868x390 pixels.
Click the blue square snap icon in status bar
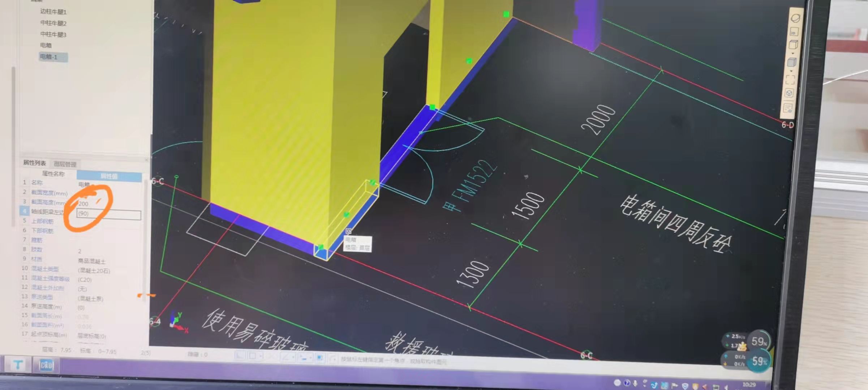coord(320,357)
